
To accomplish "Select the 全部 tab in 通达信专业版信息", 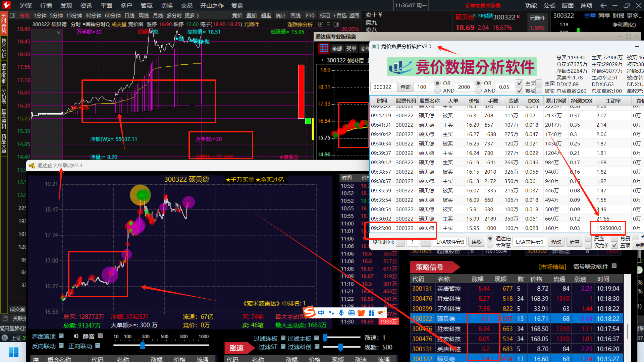I will pos(337,49).
